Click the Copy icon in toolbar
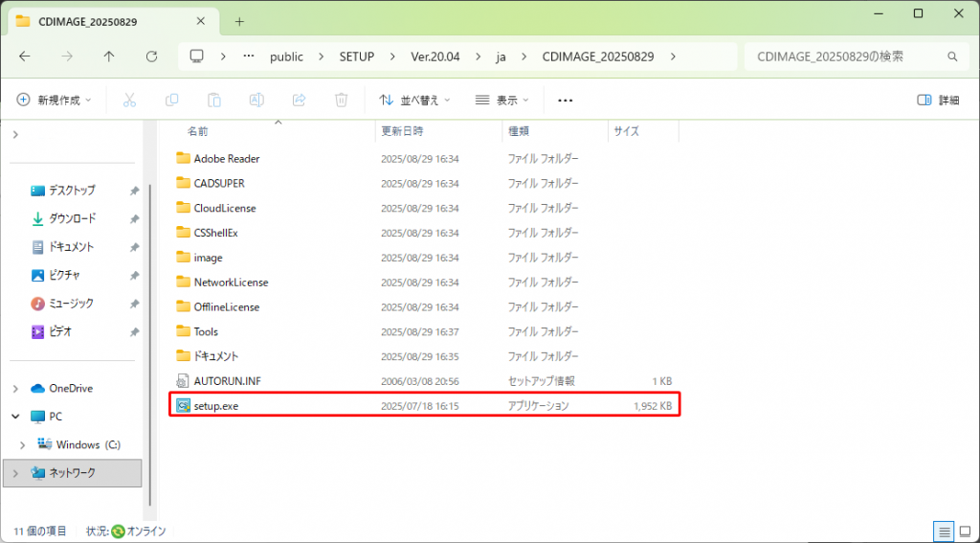This screenshot has height=543, width=980. point(172,100)
